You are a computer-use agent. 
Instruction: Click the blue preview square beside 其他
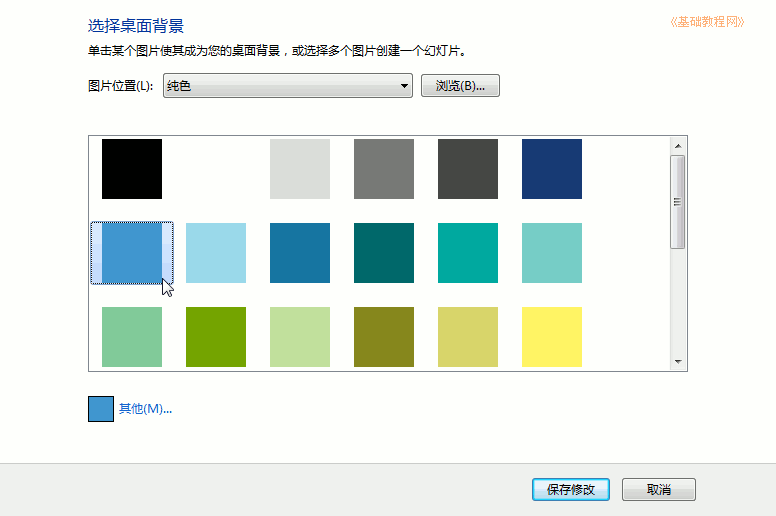pyautogui.click(x=101, y=409)
